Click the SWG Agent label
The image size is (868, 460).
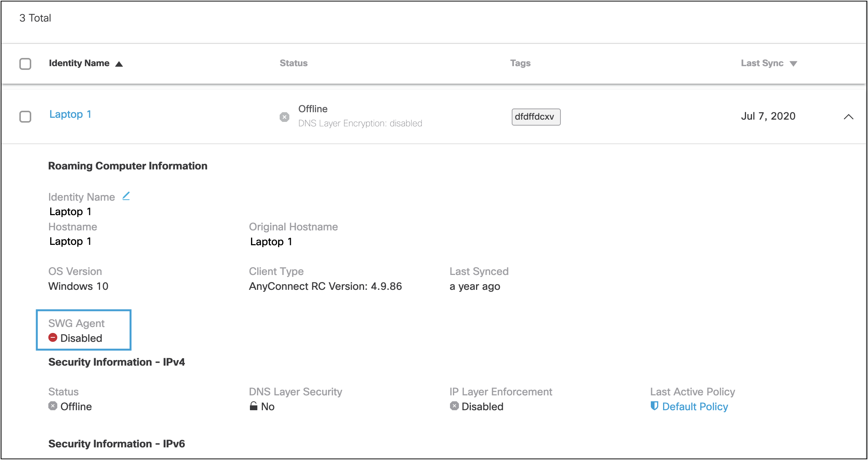point(76,323)
